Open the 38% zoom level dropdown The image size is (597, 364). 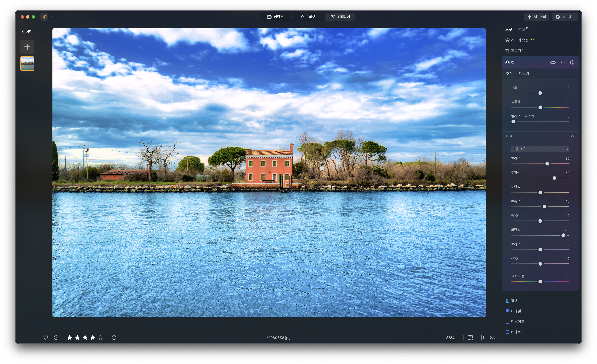click(452, 338)
